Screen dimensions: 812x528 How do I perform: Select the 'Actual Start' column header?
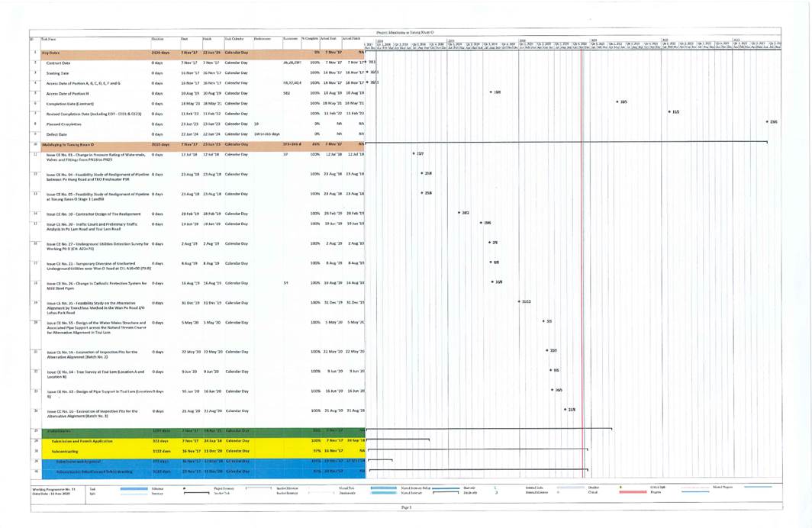pos(328,39)
